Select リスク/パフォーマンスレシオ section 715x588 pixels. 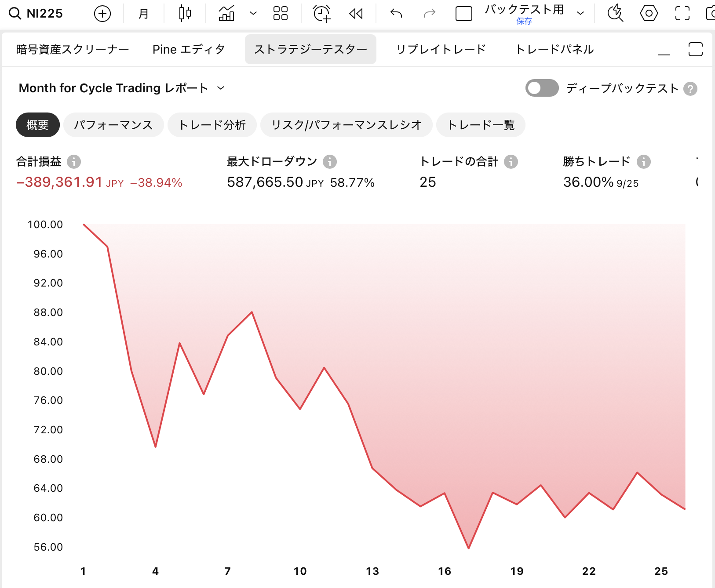coord(347,125)
